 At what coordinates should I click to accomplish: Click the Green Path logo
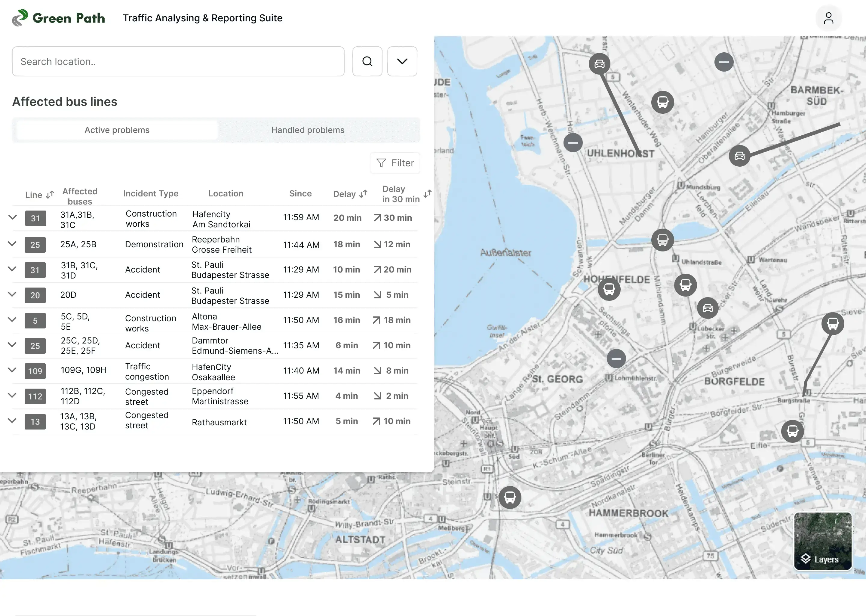coord(58,18)
